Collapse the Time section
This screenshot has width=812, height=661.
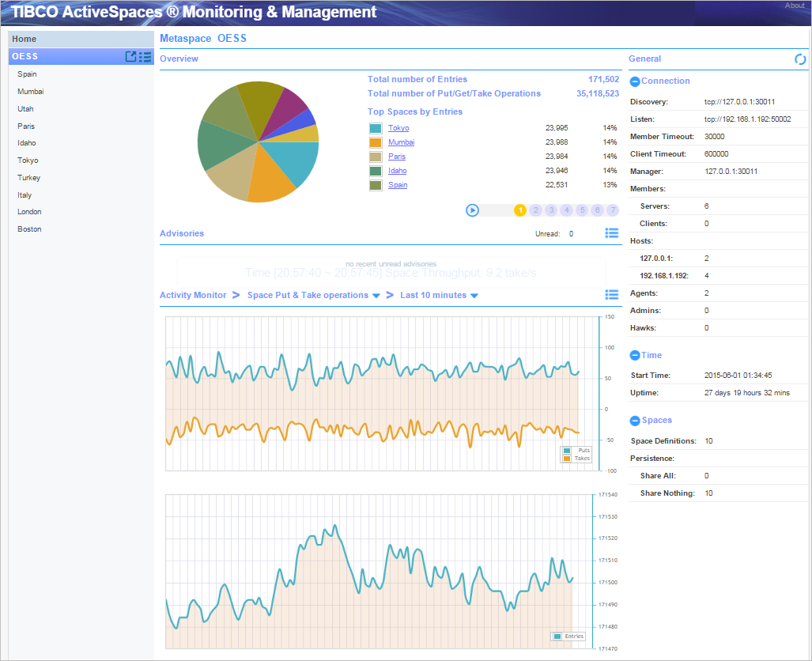point(633,355)
